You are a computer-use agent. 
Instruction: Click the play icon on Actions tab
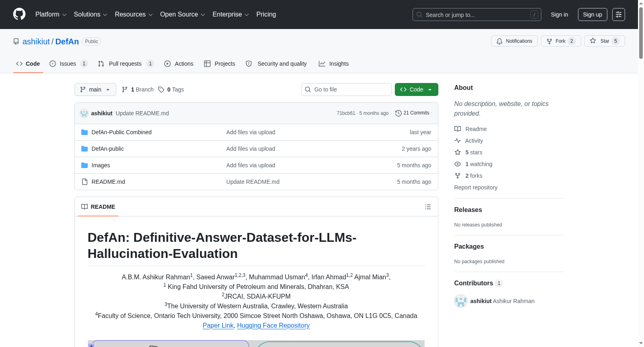[x=167, y=64]
